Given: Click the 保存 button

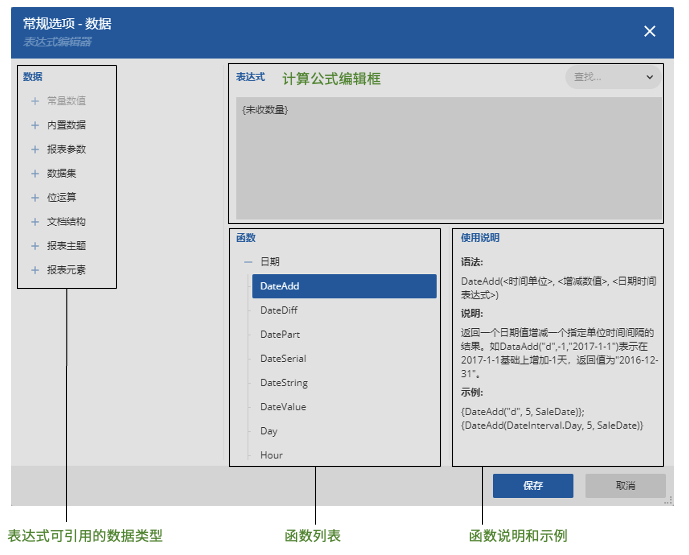Looking at the screenshot, I should tap(533, 486).
